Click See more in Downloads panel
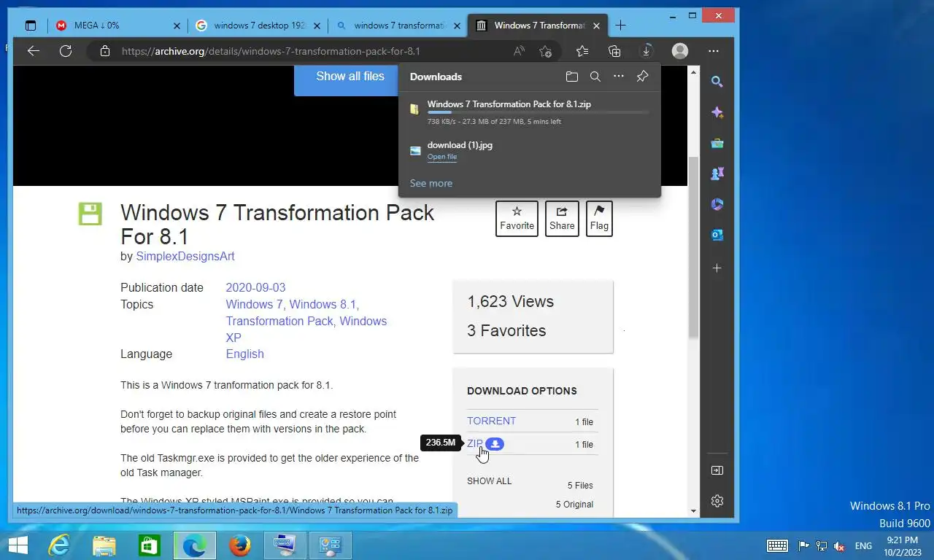The width and height of the screenshot is (934, 560). tap(431, 183)
